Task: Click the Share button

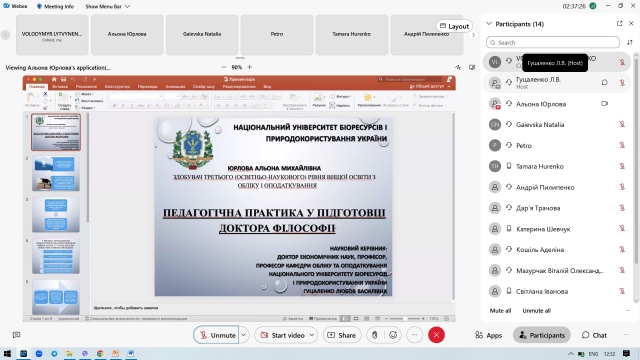Action: (x=342, y=335)
